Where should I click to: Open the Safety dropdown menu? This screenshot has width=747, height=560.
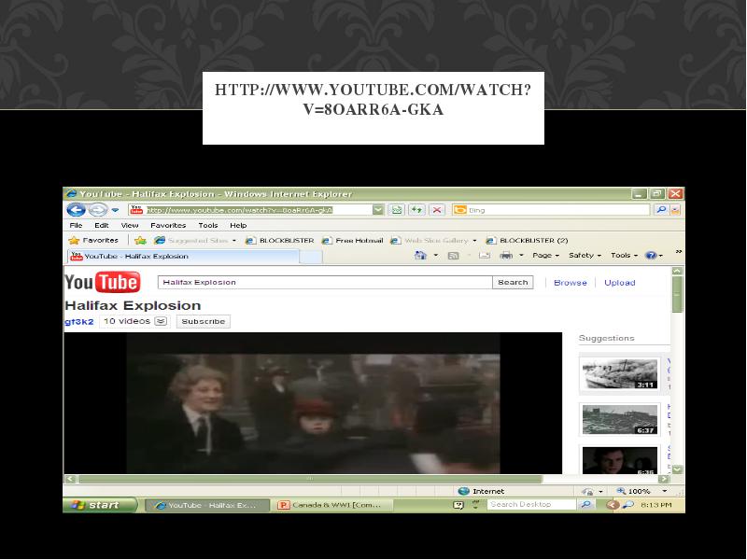click(x=585, y=255)
